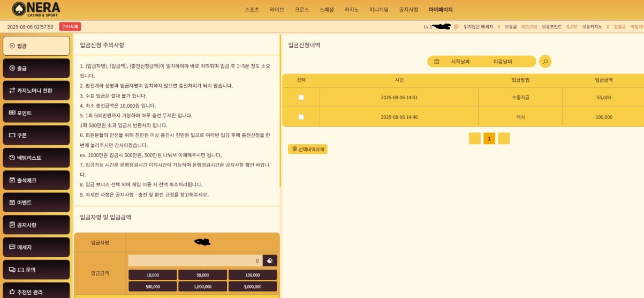Open the 출금 withdrawal sidebar item
The image size is (644, 298).
point(36,68)
